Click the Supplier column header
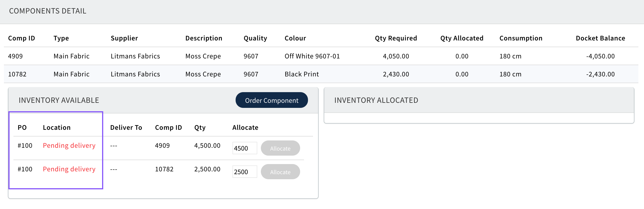 (x=124, y=38)
